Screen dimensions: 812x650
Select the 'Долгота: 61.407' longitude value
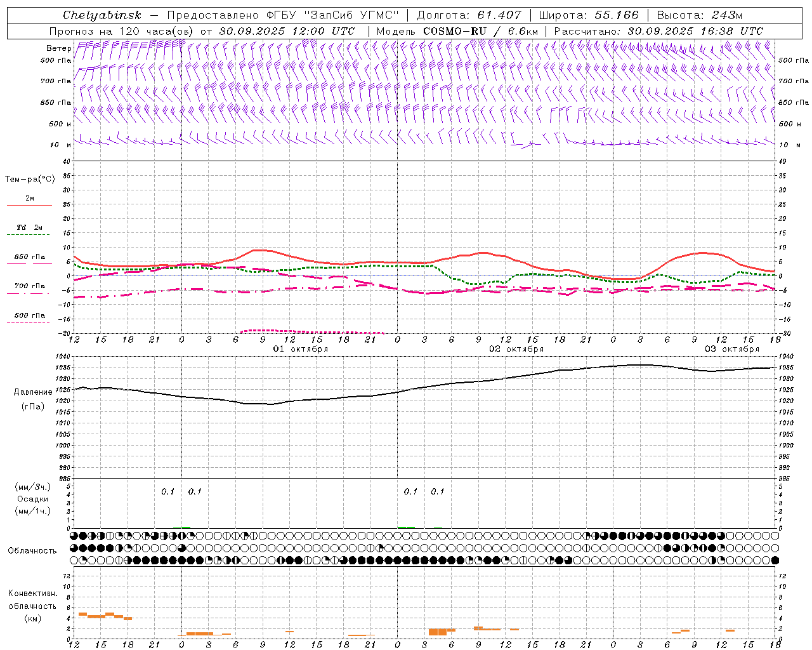click(469, 15)
